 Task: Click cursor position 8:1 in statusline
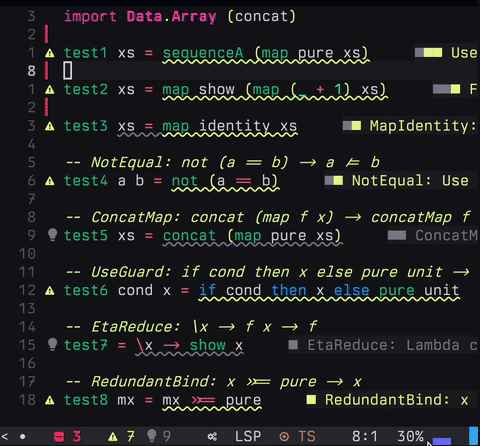tap(365, 436)
